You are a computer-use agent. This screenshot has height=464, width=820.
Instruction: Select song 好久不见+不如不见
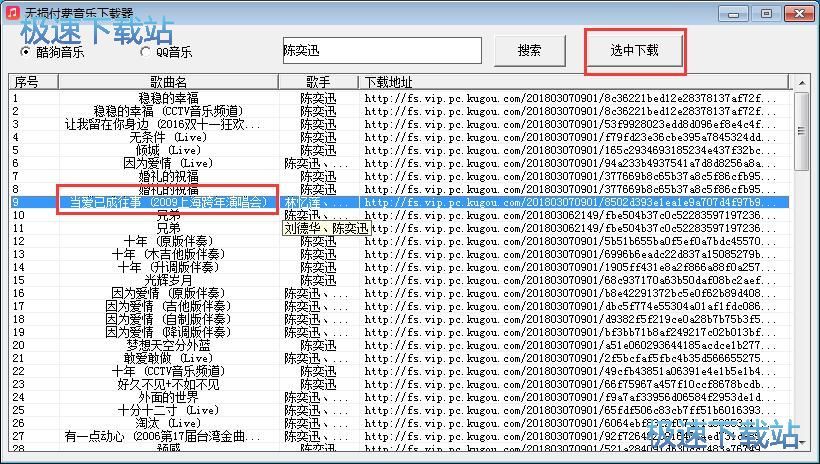click(x=168, y=384)
